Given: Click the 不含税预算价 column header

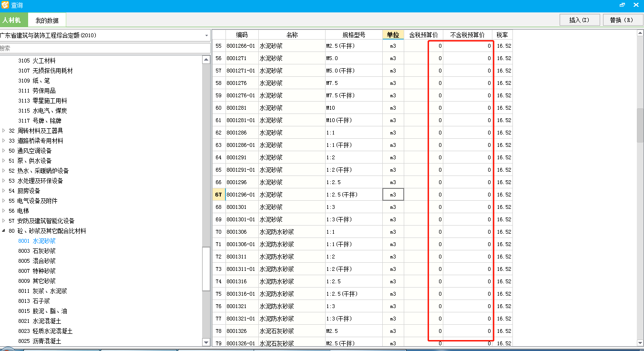Looking at the screenshot, I should pos(467,35).
